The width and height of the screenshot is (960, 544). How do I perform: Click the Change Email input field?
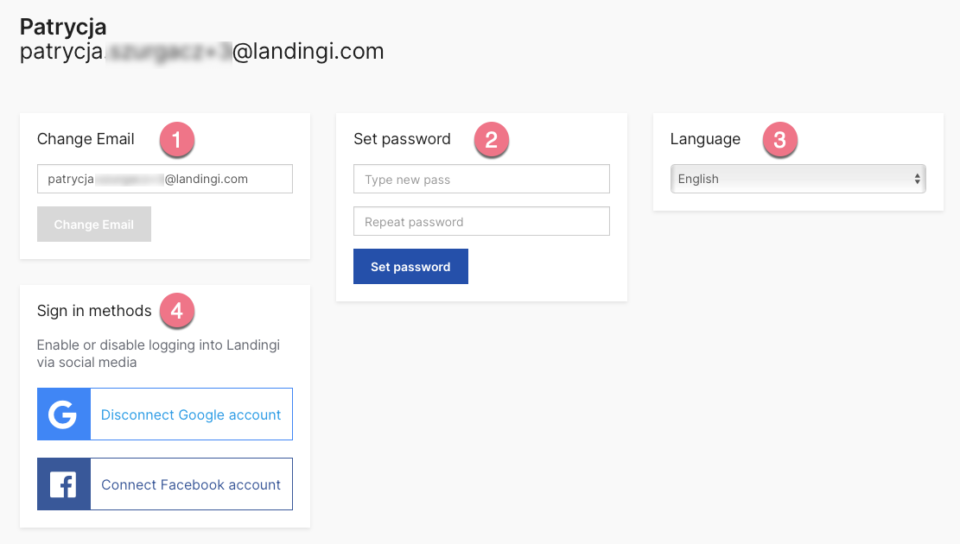165,179
